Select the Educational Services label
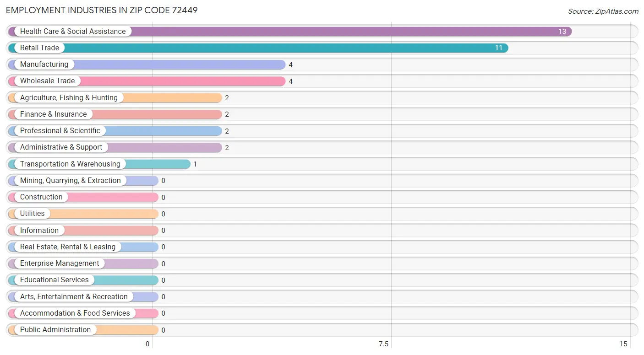The height and width of the screenshot is (355, 644). 55,280
